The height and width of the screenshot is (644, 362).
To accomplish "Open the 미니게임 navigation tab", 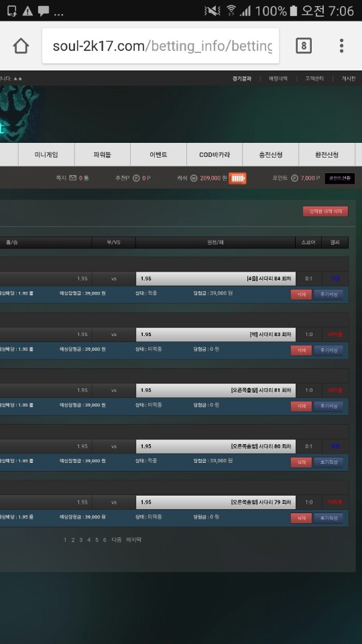I will 46,155.
